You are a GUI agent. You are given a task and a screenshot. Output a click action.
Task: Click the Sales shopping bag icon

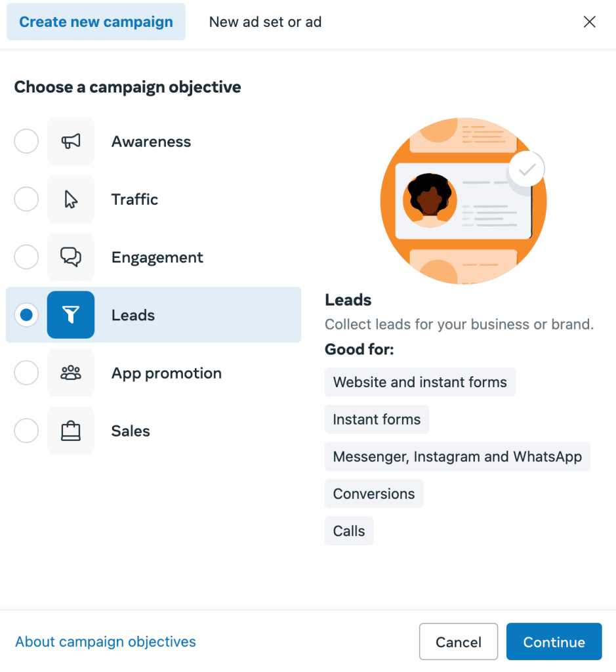coord(71,430)
